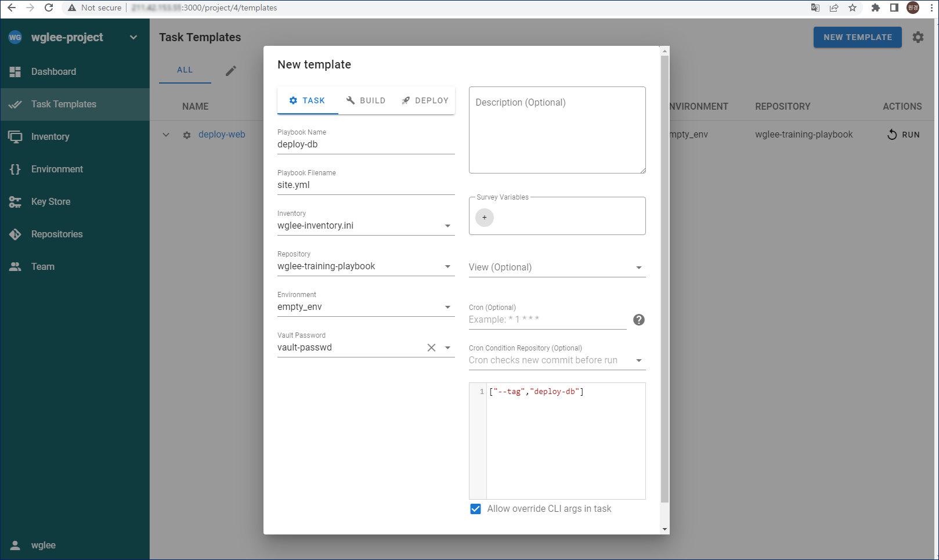Select the TASK template type tab
Viewport: 939px width, 560px height.
308,100
